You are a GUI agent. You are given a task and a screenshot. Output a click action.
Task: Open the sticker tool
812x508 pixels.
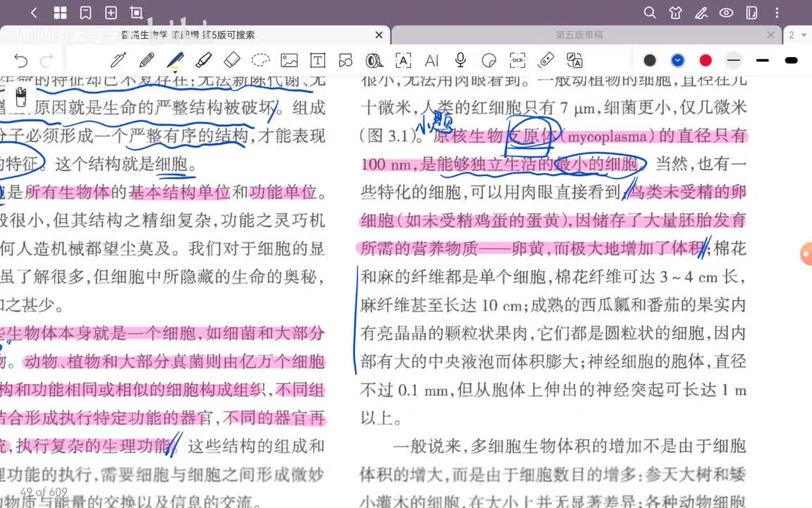pos(488,61)
